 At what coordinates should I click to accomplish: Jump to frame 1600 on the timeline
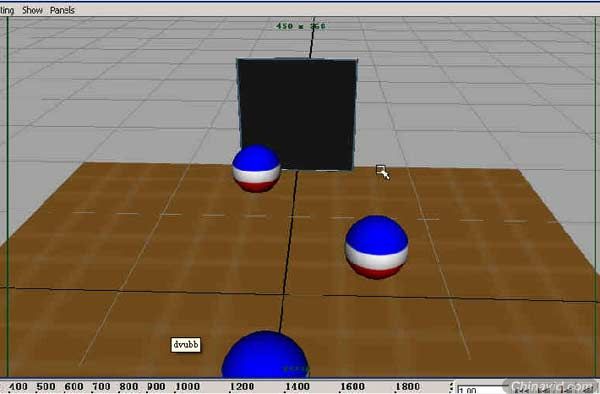[x=352, y=387]
